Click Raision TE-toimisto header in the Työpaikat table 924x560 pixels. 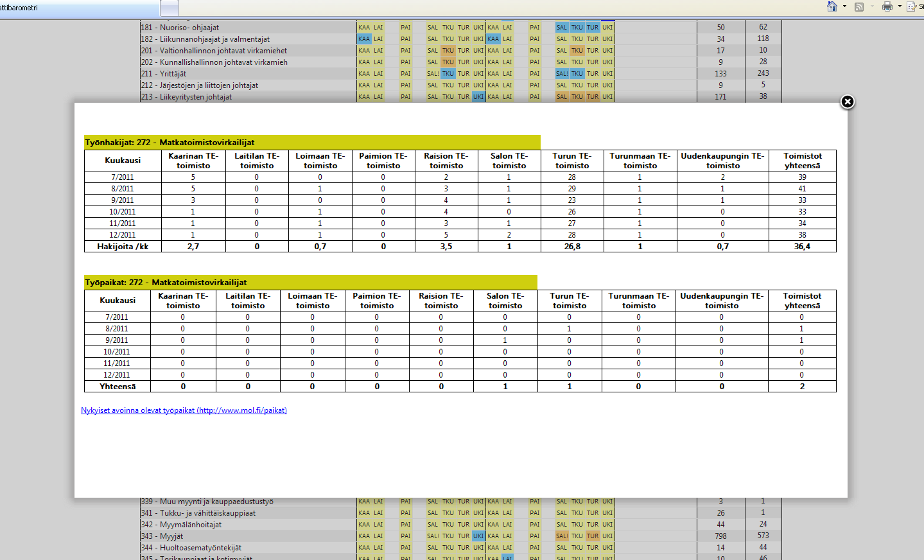[441, 301]
